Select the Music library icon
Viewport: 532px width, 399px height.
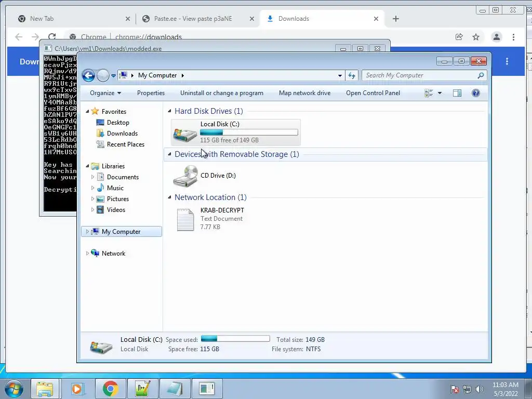[100, 188]
